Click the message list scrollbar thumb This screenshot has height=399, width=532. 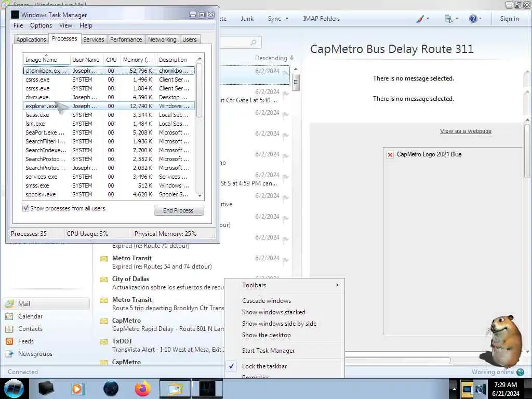[296, 82]
